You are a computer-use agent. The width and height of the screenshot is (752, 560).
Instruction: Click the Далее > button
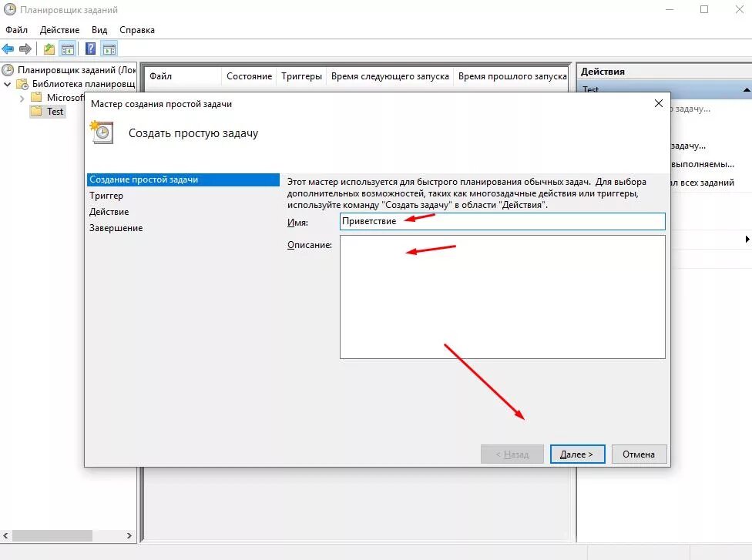(577, 454)
